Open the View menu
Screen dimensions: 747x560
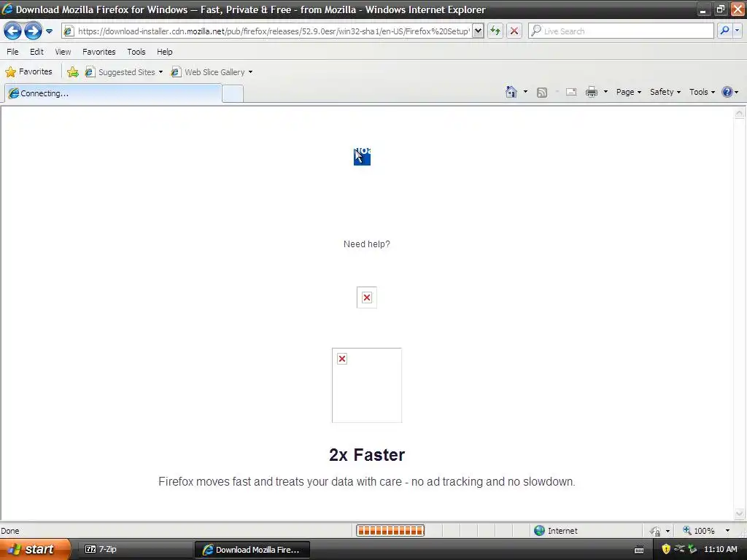point(63,52)
